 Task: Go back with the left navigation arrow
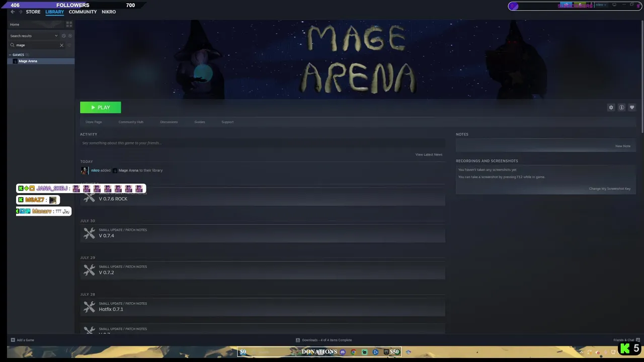[13, 12]
